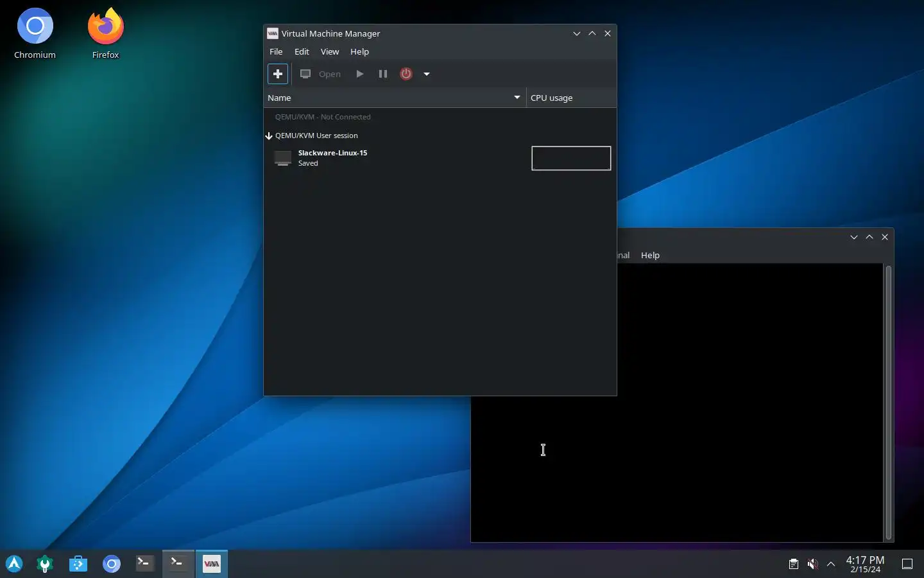Click the Virtual Machine Manager title bar icon
The image size is (924, 578).
pyautogui.click(x=273, y=33)
